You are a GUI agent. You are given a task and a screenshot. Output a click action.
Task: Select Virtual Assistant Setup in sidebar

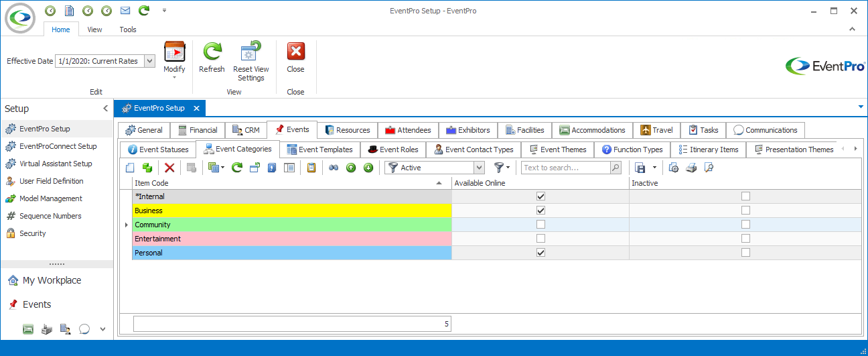coord(56,164)
